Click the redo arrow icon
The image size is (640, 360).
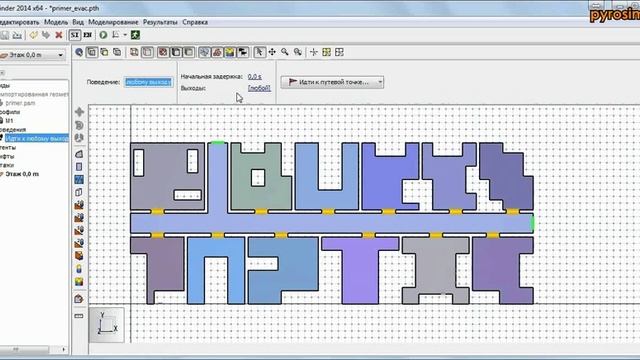pyautogui.click(x=46, y=35)
